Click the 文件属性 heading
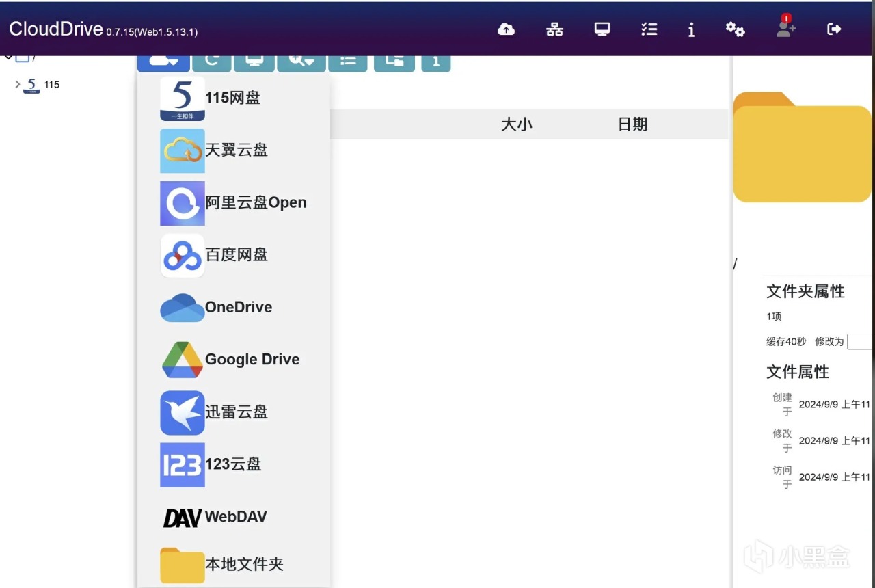 [798, 372]
